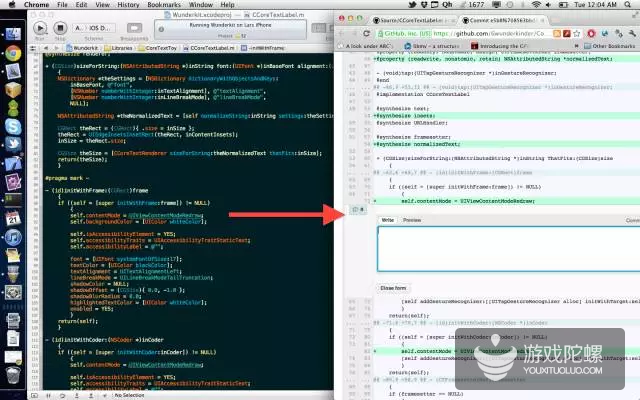Viewport: 640px width, 400px height.
Task: Go back in Xcode jump bar history
Action: 46,48
